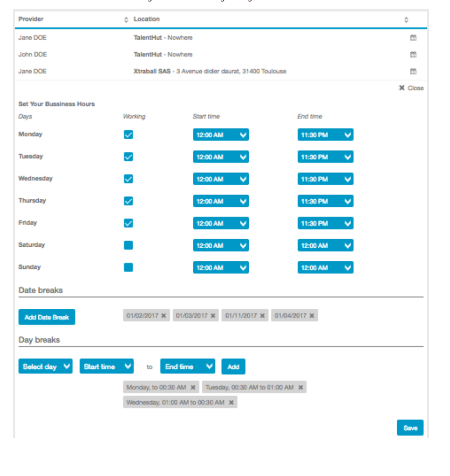
Task: Delete Wednesday 01:00 AM day break
Action: tap(231, 402)
